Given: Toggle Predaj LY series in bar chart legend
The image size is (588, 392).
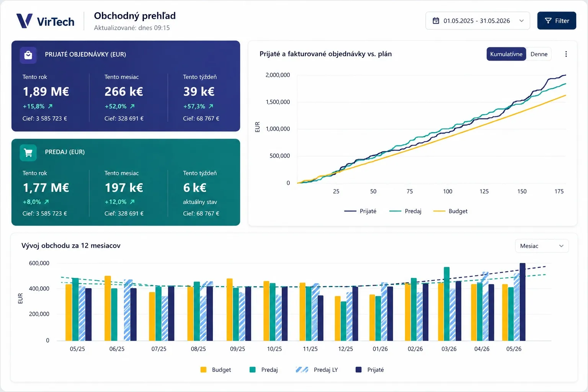Looking at the screenshot, I should [317, 369].
